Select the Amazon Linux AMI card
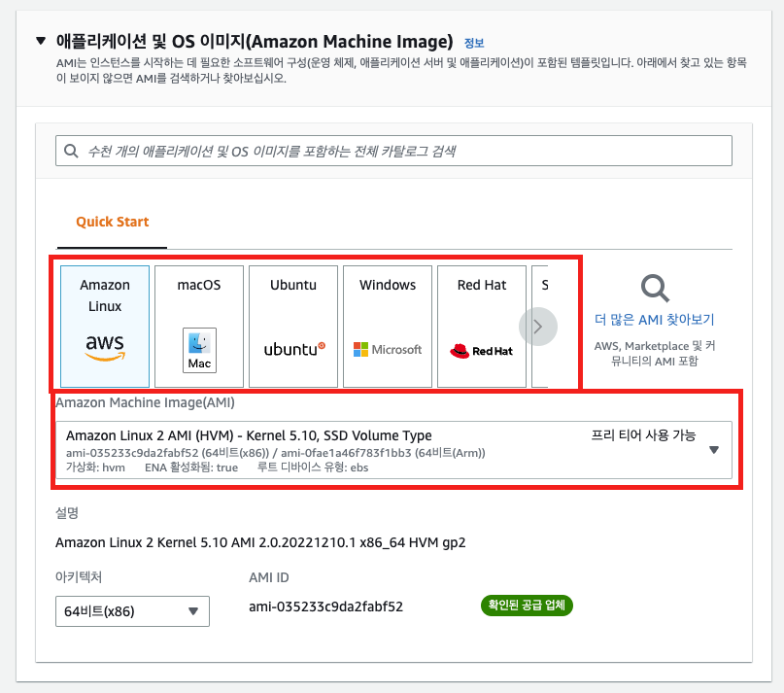The image size is (784, 693). [x=105, y=327]
